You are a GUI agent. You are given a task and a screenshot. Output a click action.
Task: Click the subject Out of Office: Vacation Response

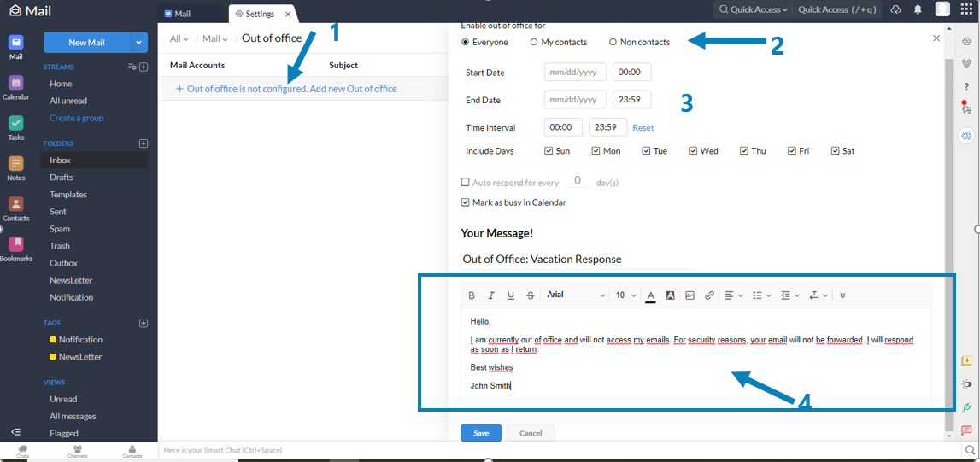[x=578, y=259]
